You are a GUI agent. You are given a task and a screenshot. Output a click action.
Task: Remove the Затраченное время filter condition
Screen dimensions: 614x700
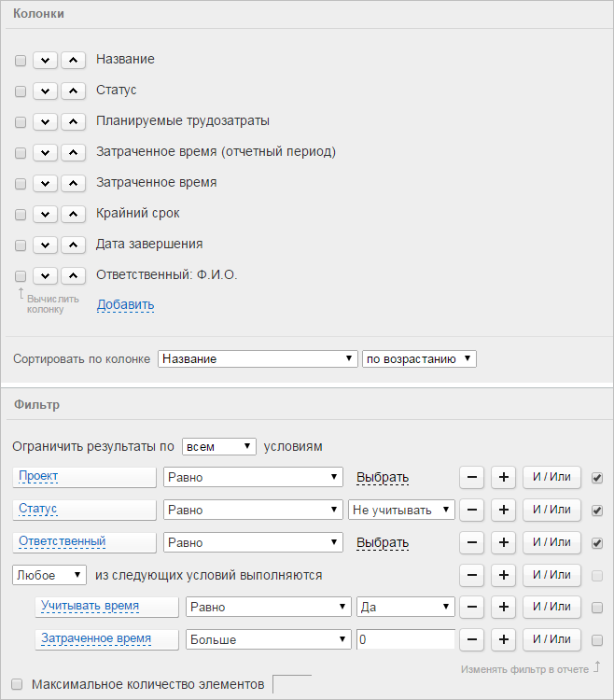coord(471,639)
